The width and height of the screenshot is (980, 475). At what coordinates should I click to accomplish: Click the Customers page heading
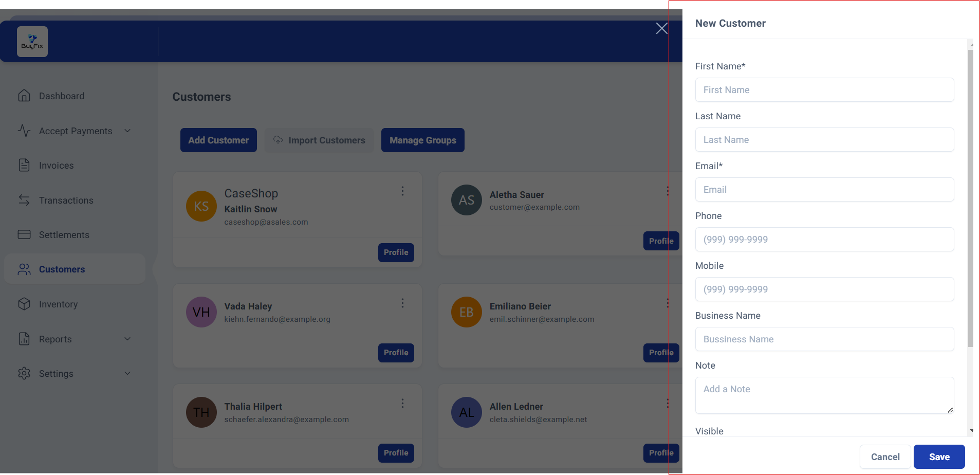[201, 97]
